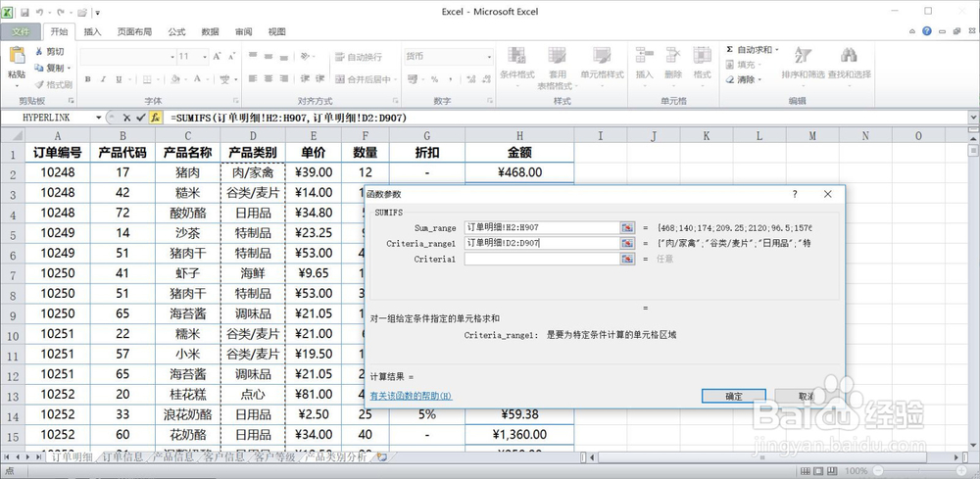Collapse dialog via Criteria1 range selector button
This screenshot has width=980, height=479.
(627, 259)
